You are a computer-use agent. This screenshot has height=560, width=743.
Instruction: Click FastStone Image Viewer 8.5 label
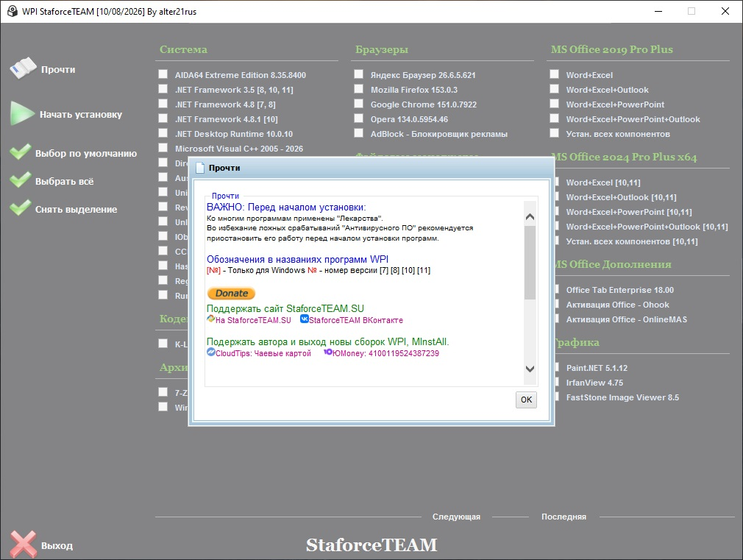pos(622,397)
